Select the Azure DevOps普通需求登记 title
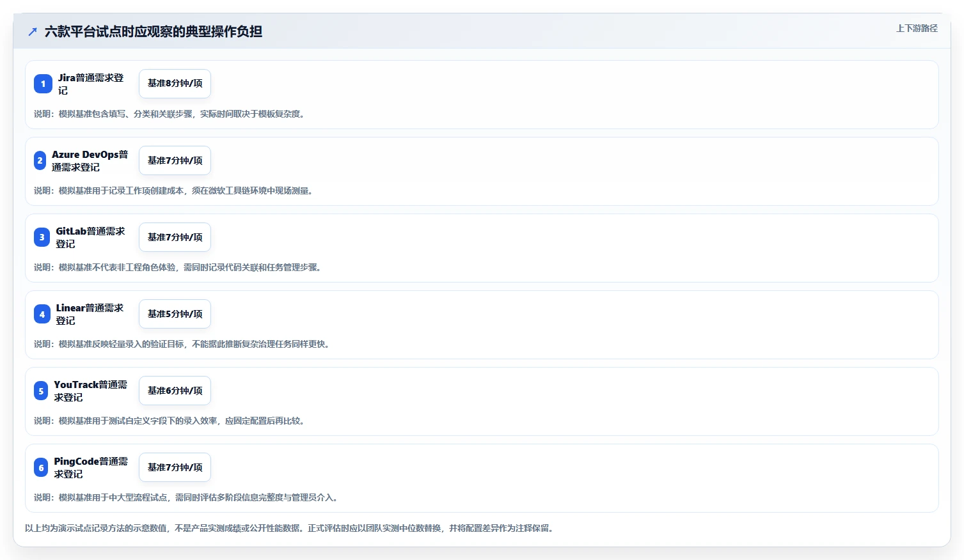The width and height of the screenshot is (964, 560). coord(90,160)
